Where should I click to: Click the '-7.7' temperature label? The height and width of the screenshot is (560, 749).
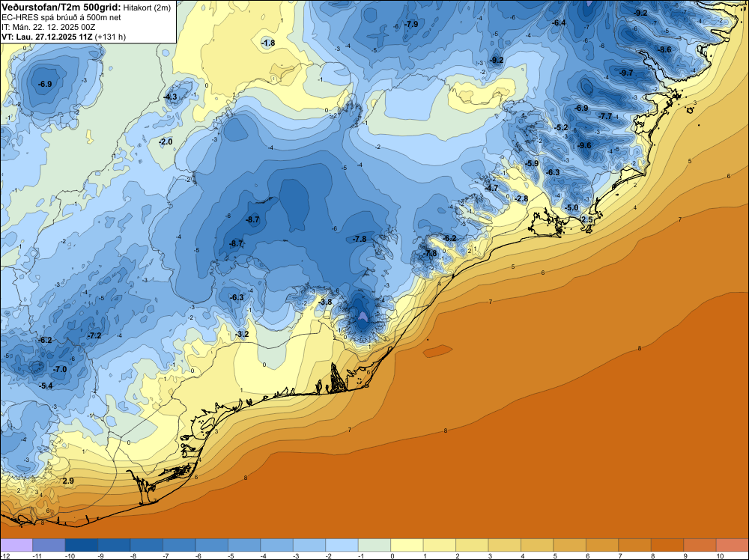point(605,117)
